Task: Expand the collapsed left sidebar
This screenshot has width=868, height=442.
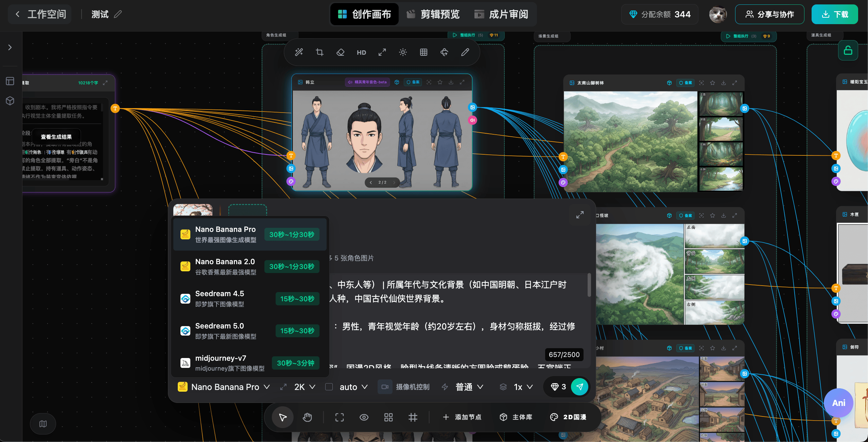Action: click(x=10, y=48)
